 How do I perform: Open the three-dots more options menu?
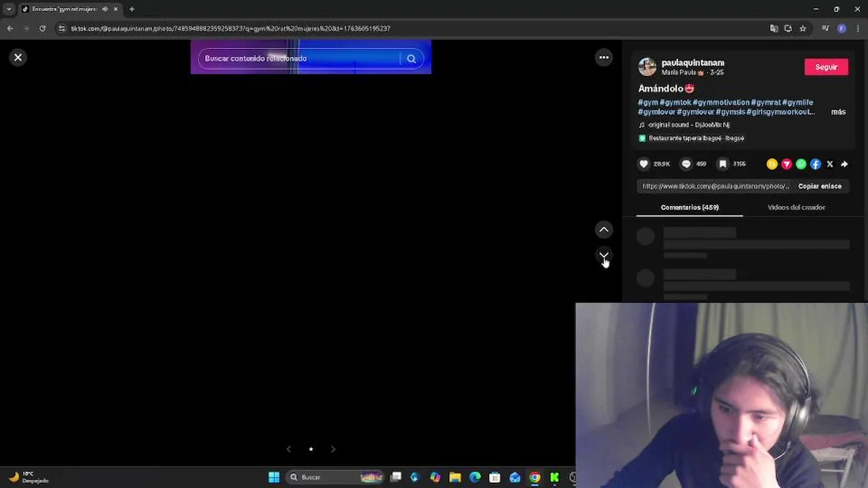[x=604, y=58]
